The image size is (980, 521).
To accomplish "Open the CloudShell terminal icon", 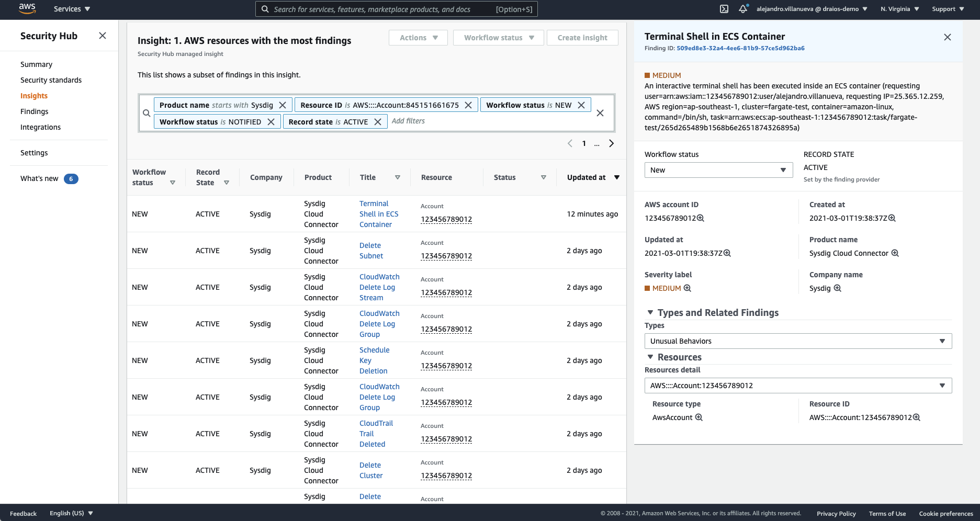I will pyautogui.click(x=724, y=9).
